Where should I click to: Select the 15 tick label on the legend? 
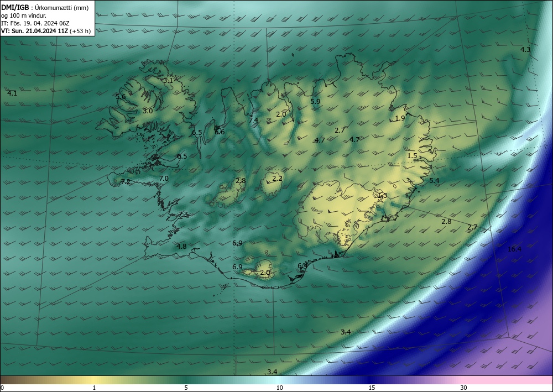point(372,388)
